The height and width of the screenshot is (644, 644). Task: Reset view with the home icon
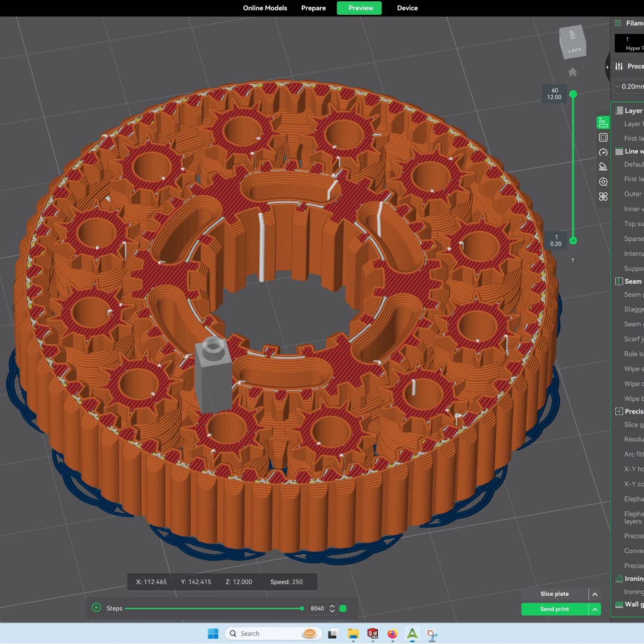pyautogui.click(x=572, y=72)
